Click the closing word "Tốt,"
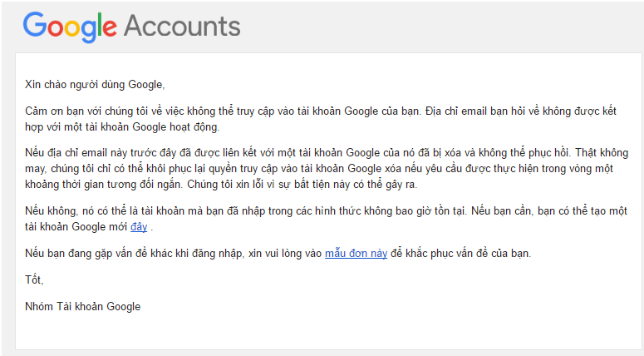Image resolution: width=644 pixels, height=356 pixels. [34, 279]
